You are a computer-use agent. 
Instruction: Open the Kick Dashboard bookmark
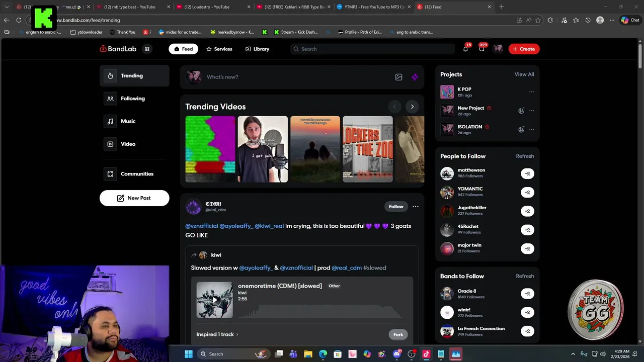click(296, 32)
